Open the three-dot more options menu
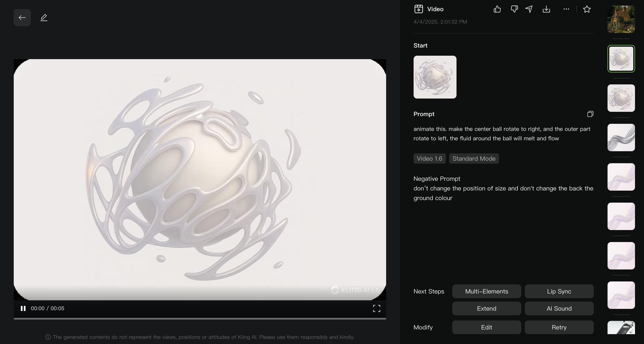 [566, 9]
